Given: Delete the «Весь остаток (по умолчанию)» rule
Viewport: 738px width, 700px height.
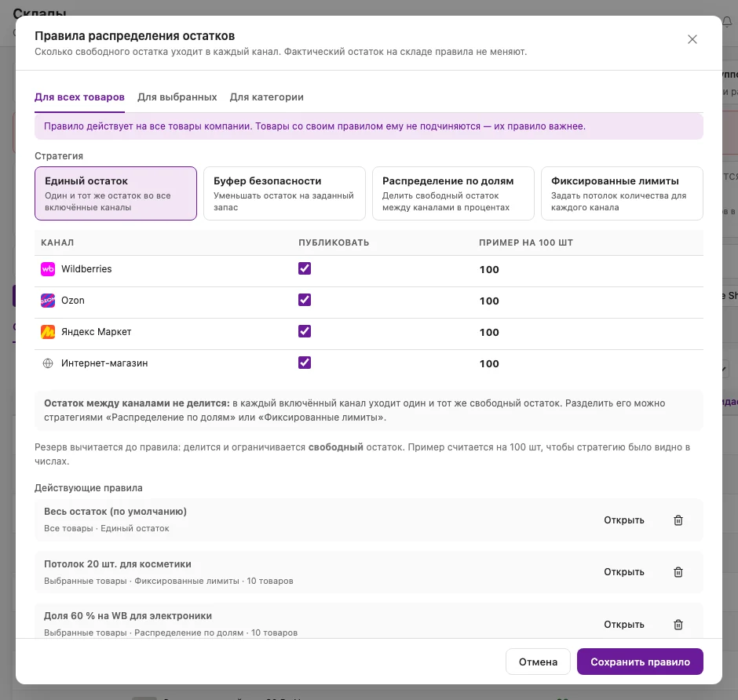Looking at the screenshot, I should (x=678, y=520).
